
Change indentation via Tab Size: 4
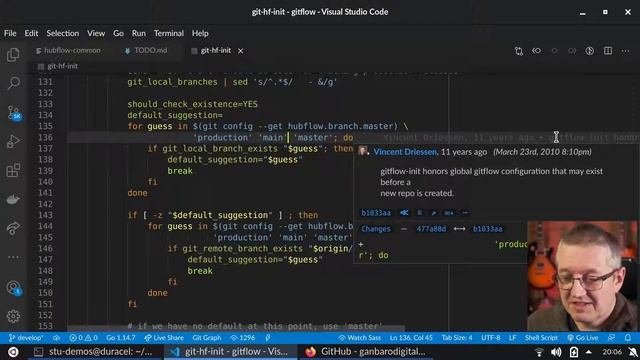[x=457, y=338]
